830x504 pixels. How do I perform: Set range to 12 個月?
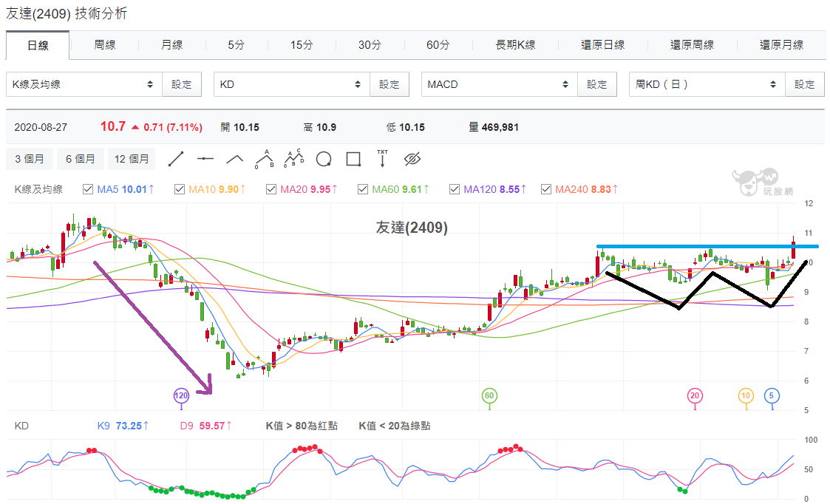[132, 159]
